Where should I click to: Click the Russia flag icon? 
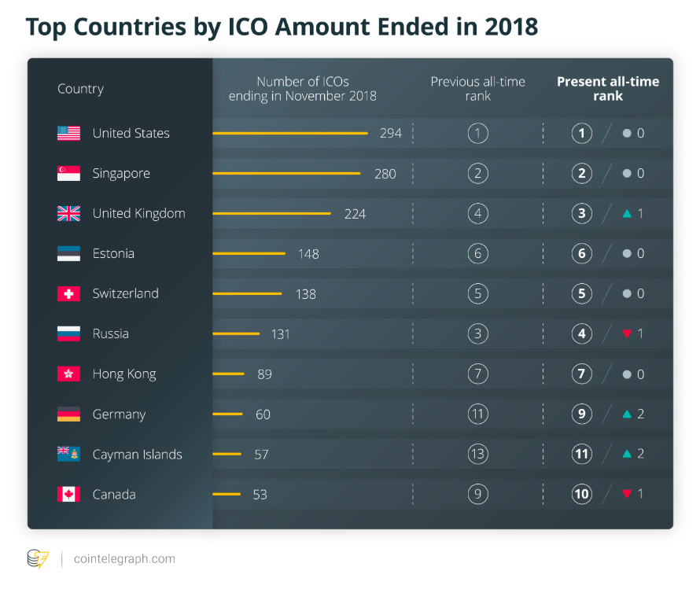[x=68, y=333]
